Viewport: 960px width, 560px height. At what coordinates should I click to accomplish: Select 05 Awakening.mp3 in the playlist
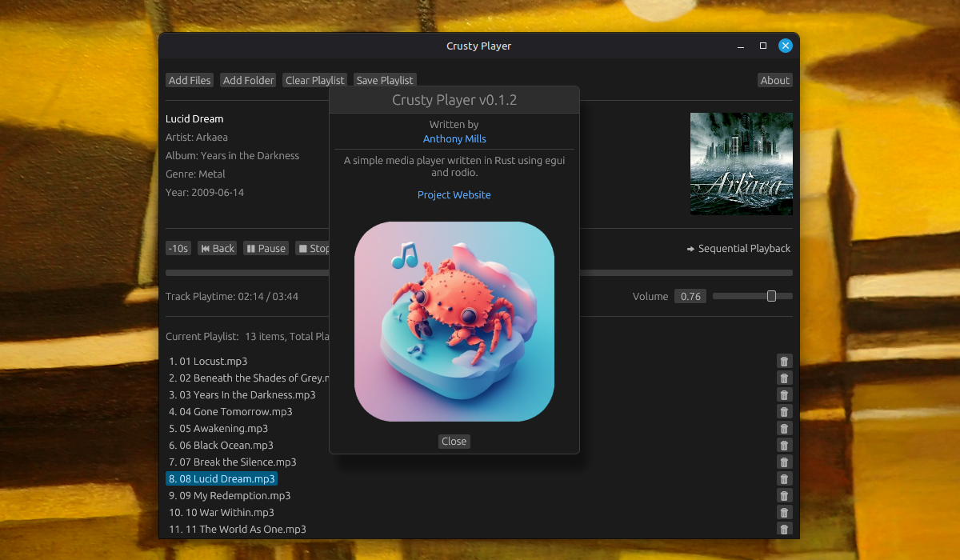click(x=218, y=429)
